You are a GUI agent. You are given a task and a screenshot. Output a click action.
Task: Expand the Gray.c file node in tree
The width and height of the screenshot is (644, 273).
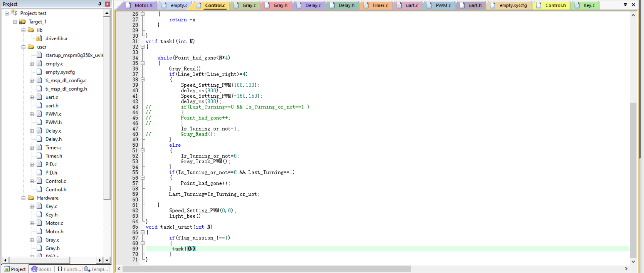click(x=32, y=240)
